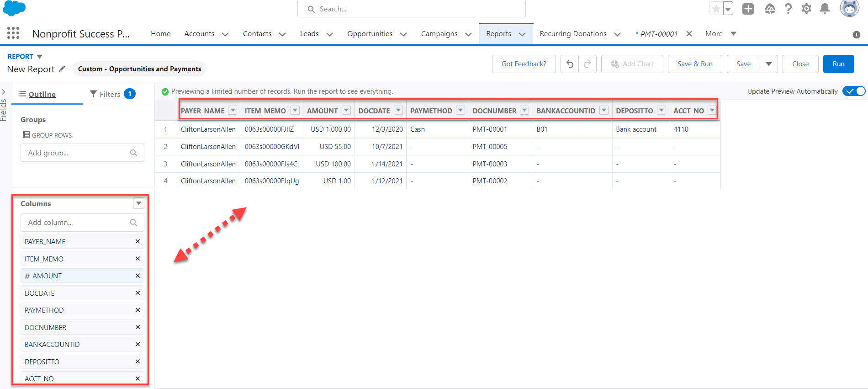The image size is (868, 389).
Task: Toggle Update Preview Automatically switch
Action: (853, 91)
